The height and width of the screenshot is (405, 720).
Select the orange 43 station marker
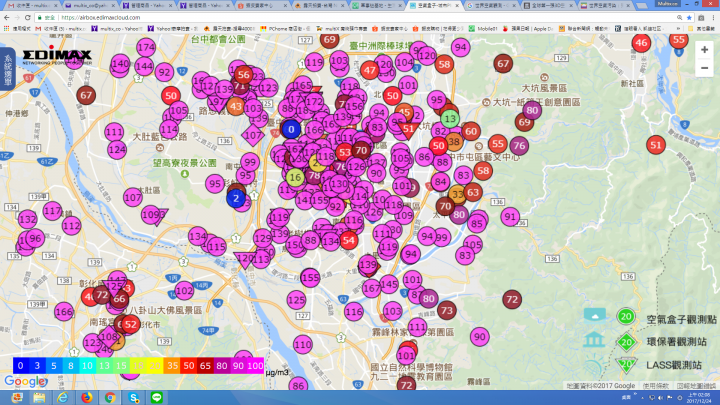(235, 107)
